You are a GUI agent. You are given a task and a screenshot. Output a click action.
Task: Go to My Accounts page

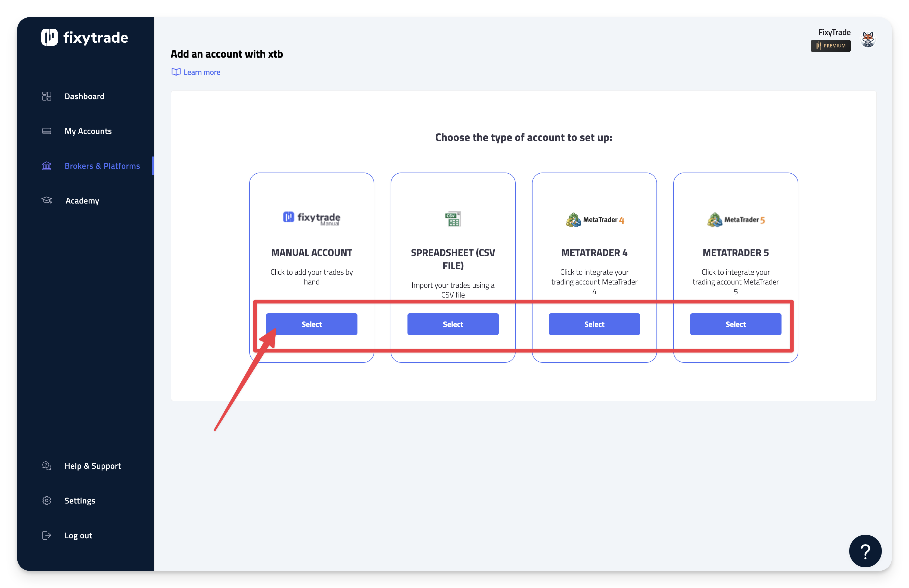[x=88, y=131]
